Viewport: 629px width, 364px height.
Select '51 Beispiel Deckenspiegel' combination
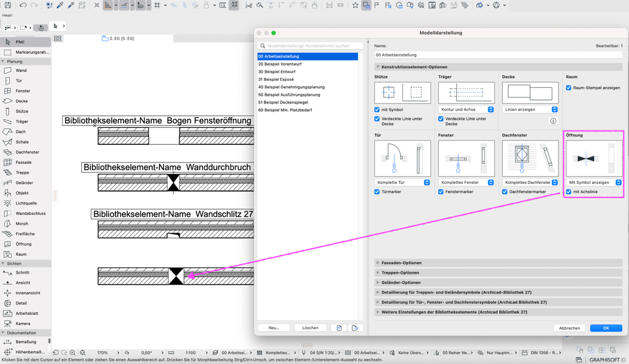coord(308,102)
